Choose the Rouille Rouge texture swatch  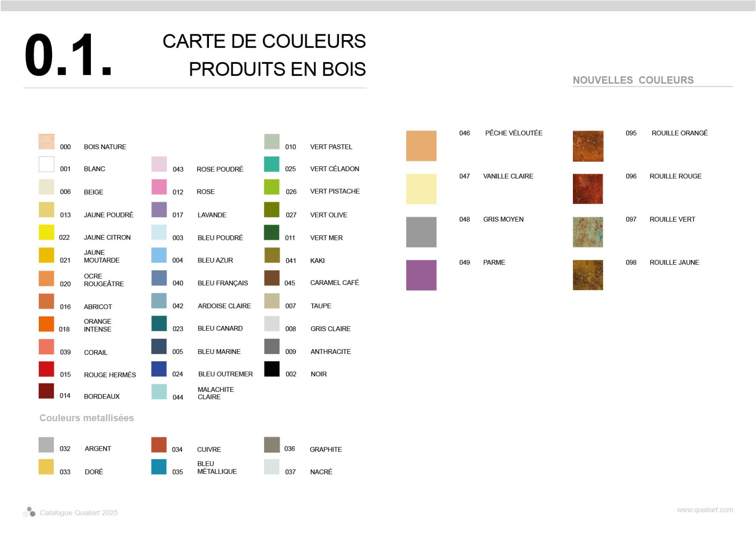coord(588,189)
